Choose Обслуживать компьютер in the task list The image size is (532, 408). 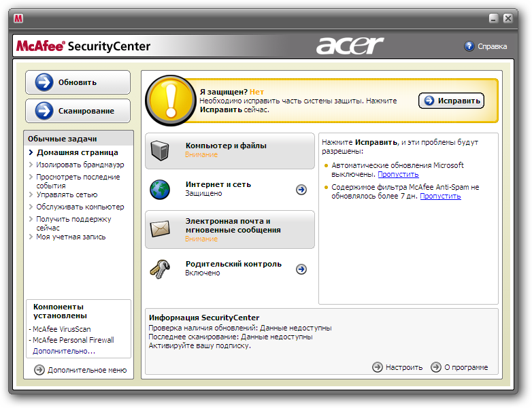click(x=80, y=207)
